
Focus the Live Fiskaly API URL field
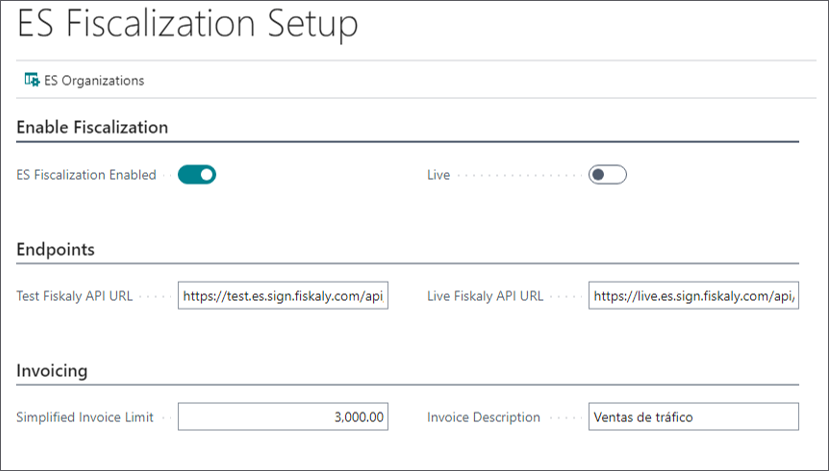(693, 295)
